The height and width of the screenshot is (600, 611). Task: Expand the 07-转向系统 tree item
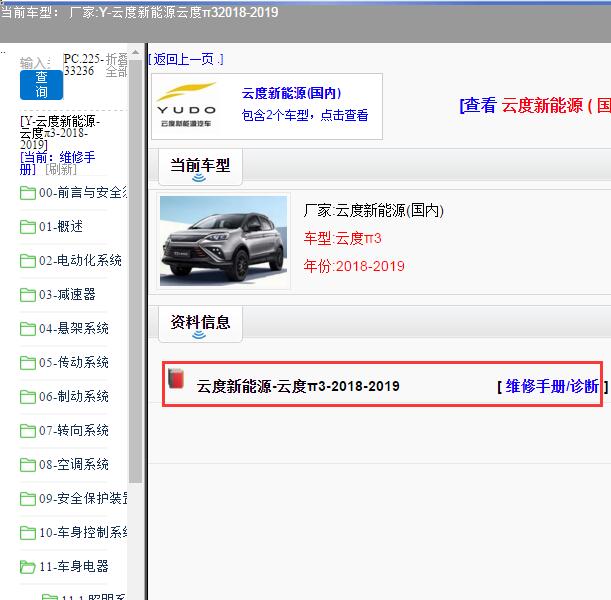point(74,431)
